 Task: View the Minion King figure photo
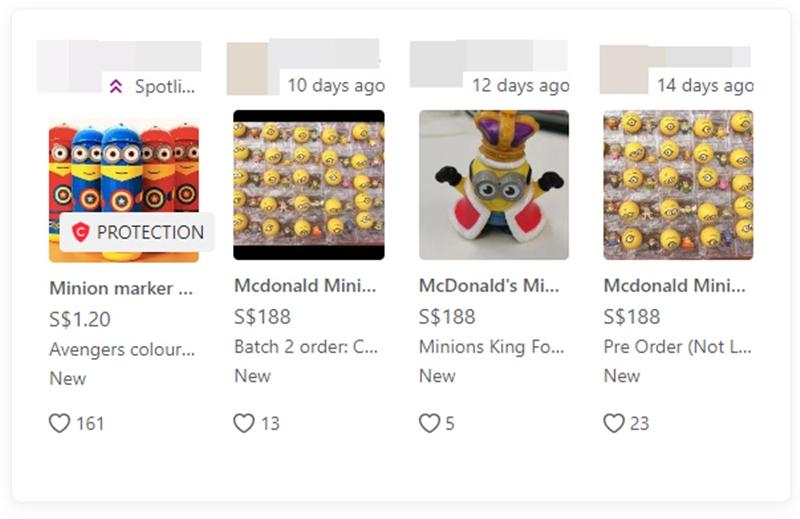(x=493, y=184)
